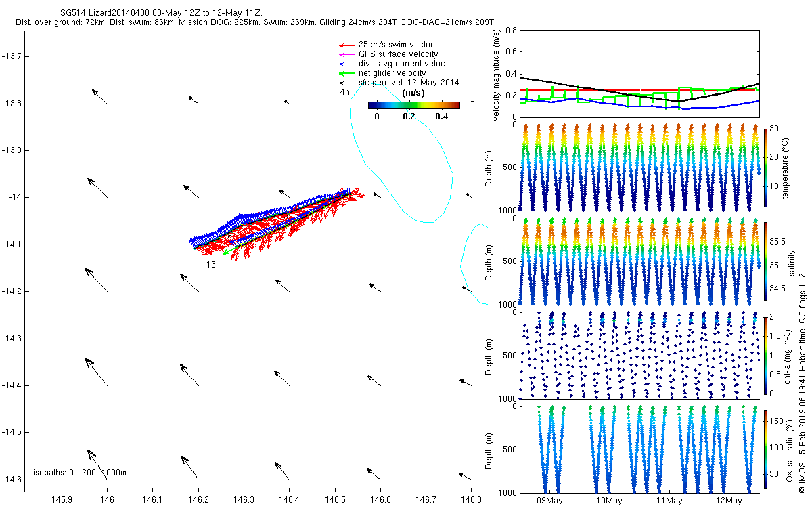Click longitude tick '145.9' on map axis

[62, 500]
